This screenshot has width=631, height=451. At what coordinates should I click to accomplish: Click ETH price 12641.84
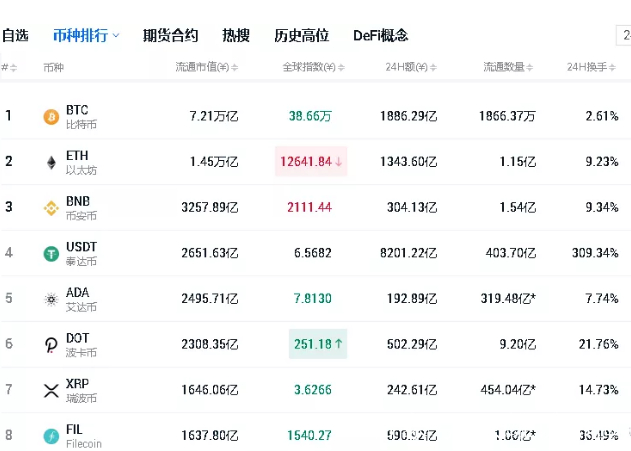tap(306, 162)
